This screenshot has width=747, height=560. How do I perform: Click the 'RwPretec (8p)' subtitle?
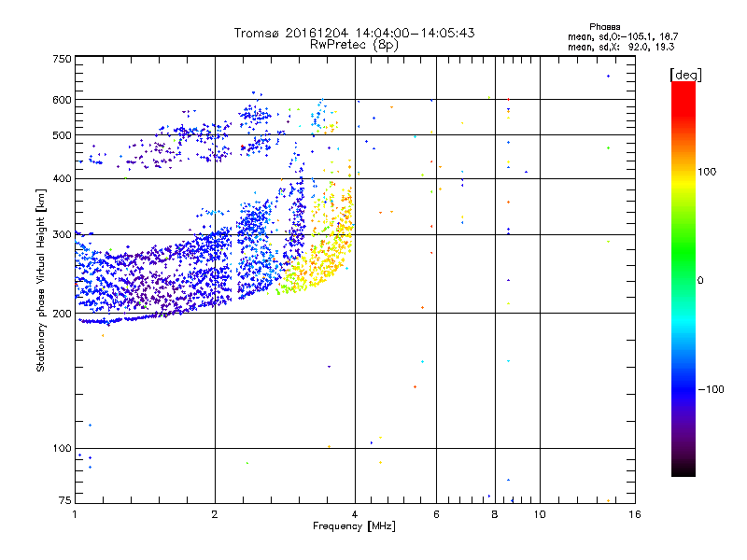pos(354,45)
